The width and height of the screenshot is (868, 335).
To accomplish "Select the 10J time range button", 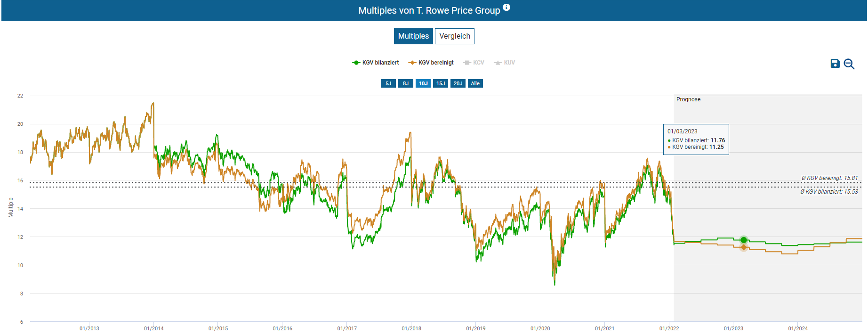I will 423,83.
